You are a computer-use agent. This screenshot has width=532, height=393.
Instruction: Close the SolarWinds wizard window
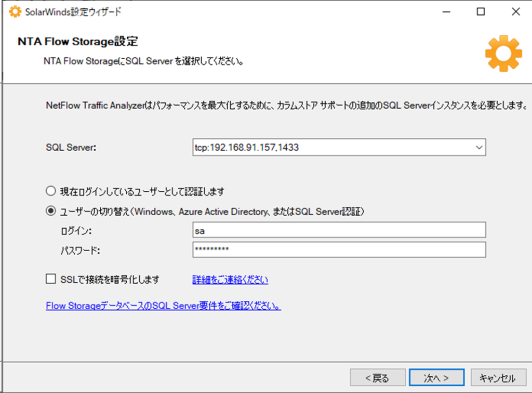pyautogui.click(x=516, y=12)
